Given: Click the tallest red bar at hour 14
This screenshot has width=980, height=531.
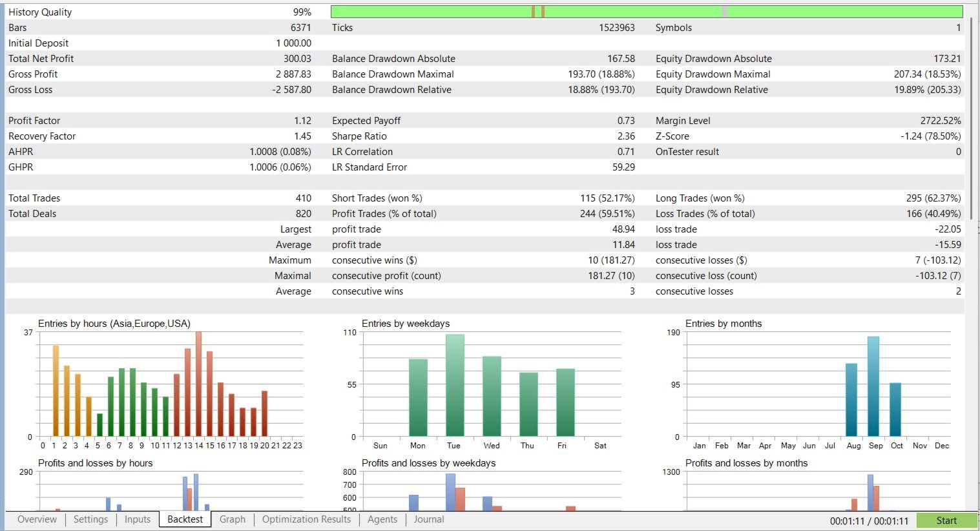Looking at the screenshot, I should [x=198, y=384].
